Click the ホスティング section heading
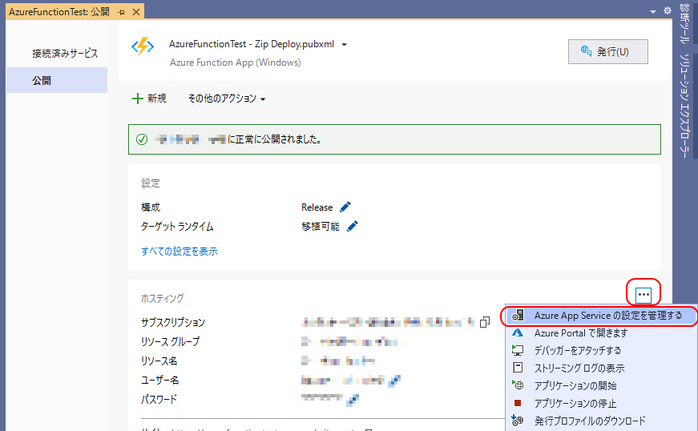The height and width of the screenshot is (431, 698). pos(162,298)
